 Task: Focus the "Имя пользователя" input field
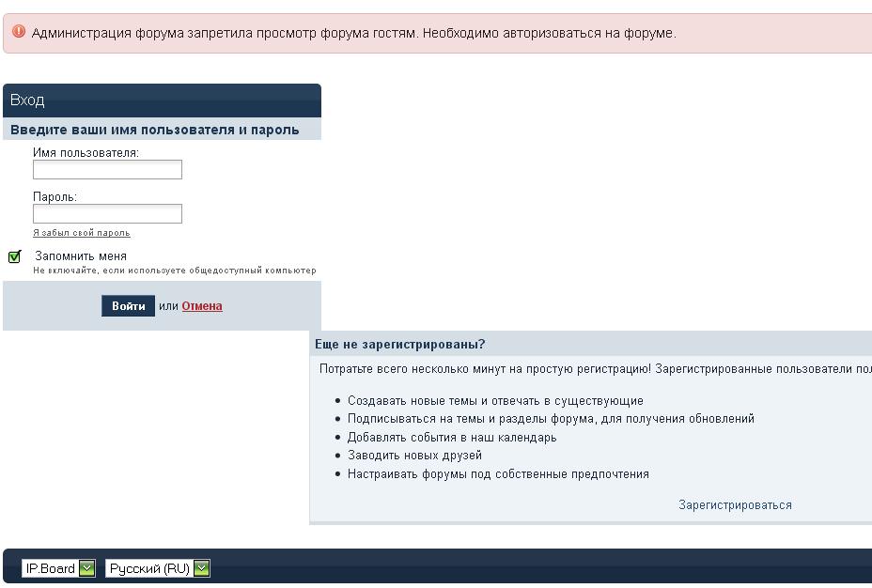pos(107,170)
